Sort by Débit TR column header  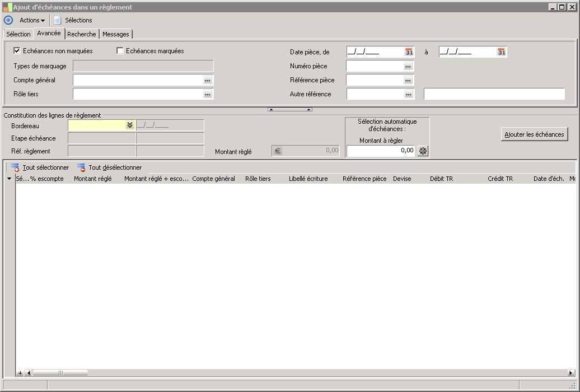click(x=441, y=179)
